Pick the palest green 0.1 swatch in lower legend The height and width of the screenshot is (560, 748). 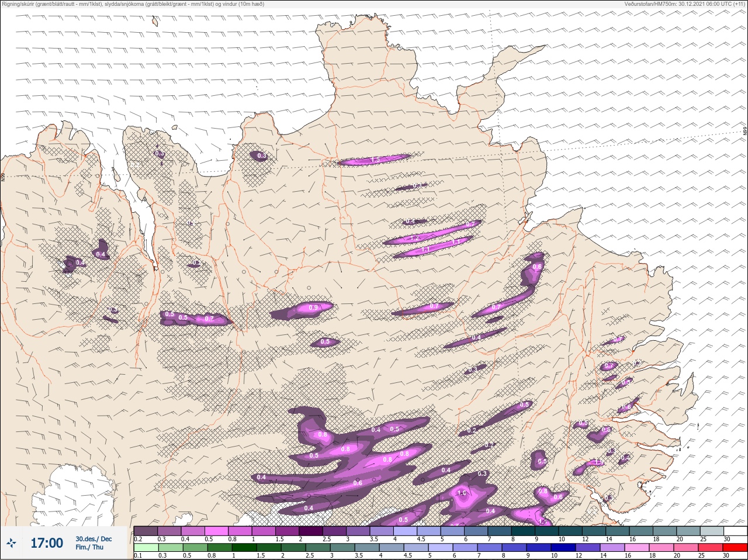(146, 548)
